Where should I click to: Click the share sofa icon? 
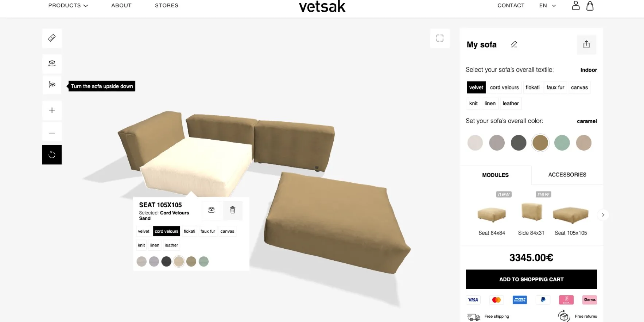point(586,44)
